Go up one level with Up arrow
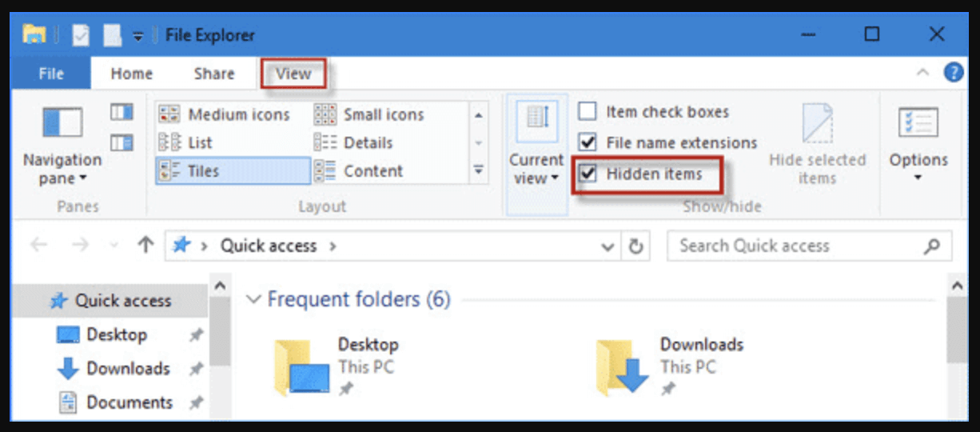980x432 pixels. point(145,246)
